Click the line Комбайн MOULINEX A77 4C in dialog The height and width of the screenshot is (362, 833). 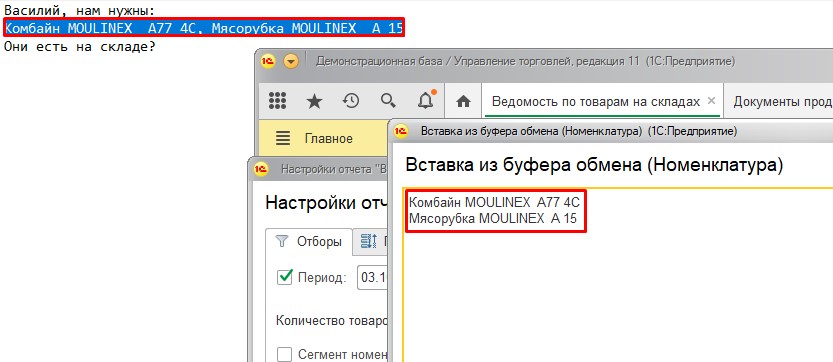[495, 203]
